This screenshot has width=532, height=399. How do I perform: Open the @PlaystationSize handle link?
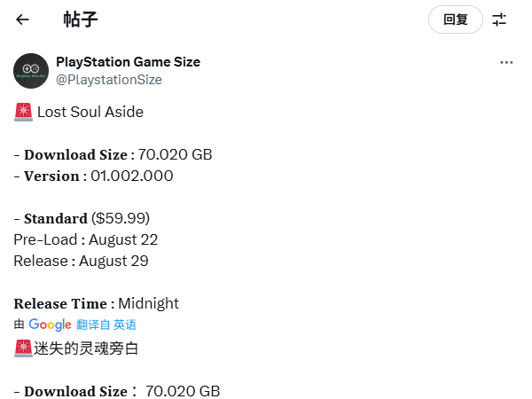109,80
